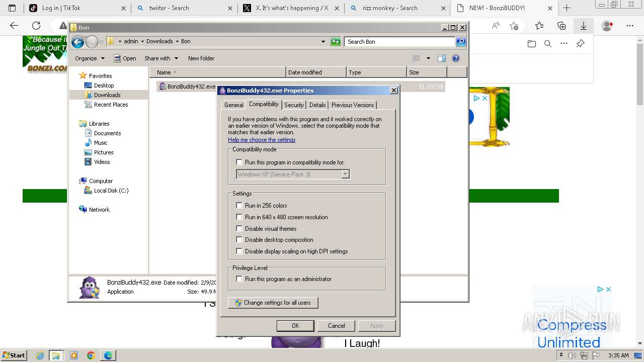Select the BonziBuddy432.exe file icon
Screen dimensions: 644x362
(x=162, y=86)
